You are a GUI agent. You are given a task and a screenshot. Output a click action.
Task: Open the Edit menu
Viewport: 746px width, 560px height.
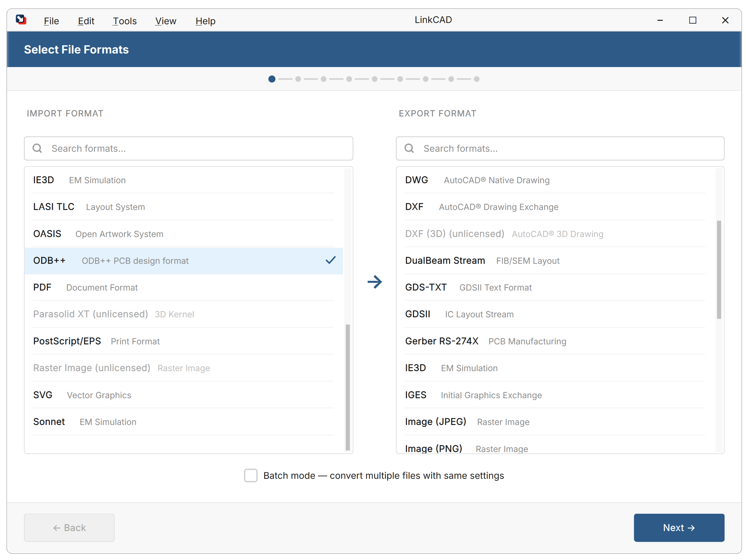[86, 21]
